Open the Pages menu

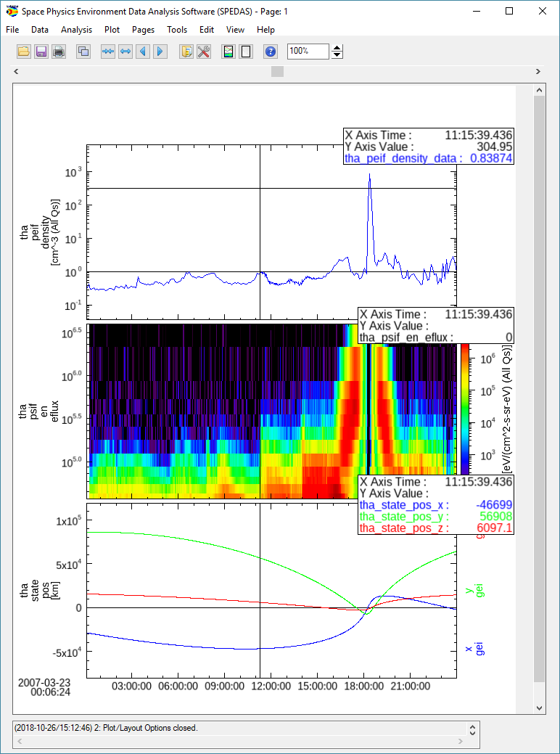(143, 30)
